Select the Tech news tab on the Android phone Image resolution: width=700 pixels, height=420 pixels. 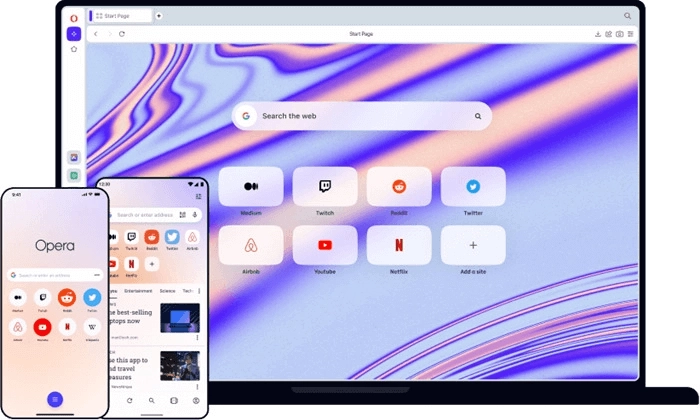(187, 291)
